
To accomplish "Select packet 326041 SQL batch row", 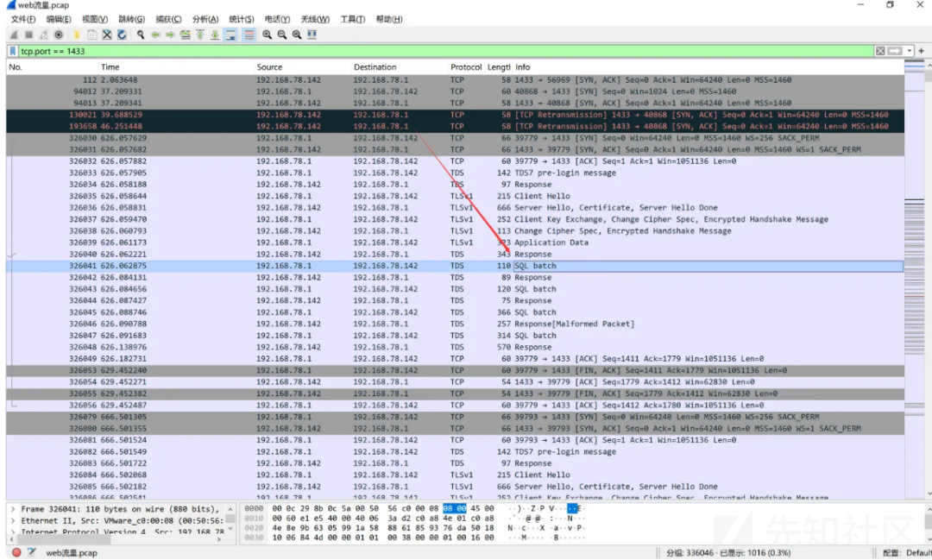I will pyautogui.click(x=455, y=266).
